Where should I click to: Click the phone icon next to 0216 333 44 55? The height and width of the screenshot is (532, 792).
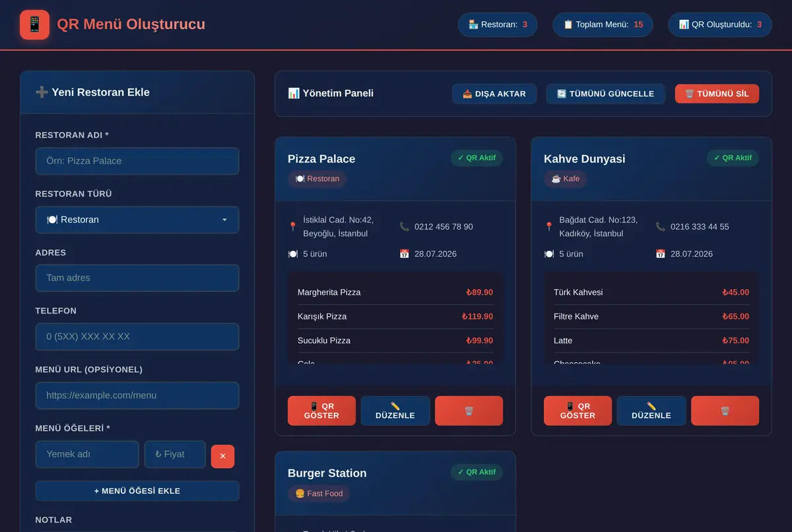(x=661, y=226)
